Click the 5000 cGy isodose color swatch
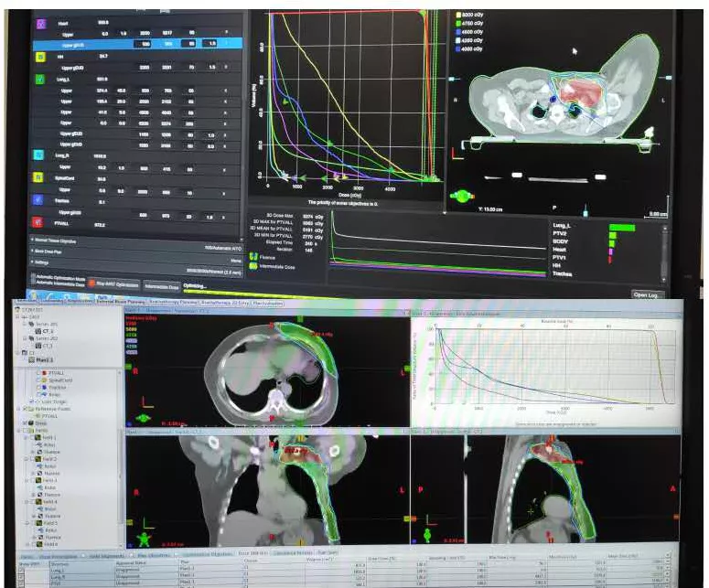The image size is (709, 588). click(x=458, y=16)
